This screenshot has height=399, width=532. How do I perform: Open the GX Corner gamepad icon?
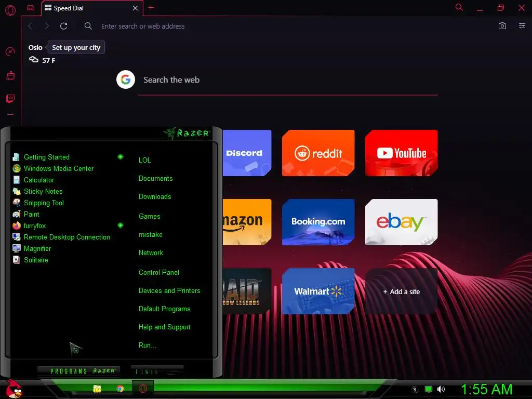(31, 8)
